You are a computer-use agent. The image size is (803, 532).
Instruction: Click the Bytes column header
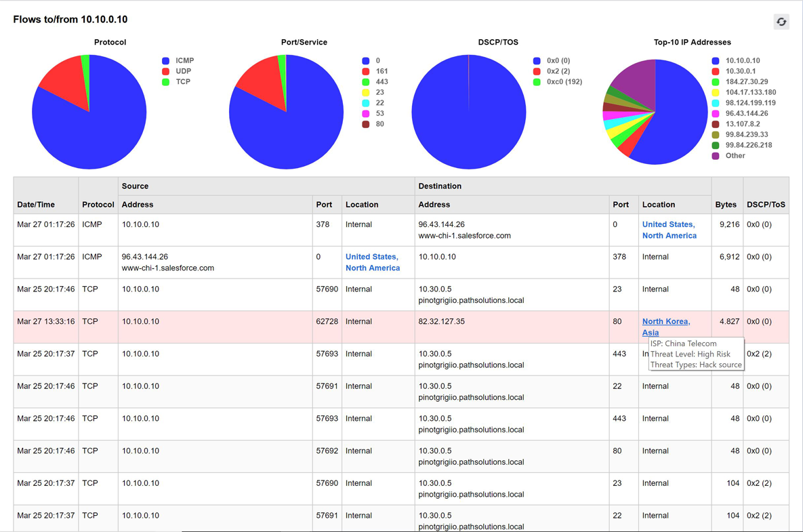coord(726,205)
